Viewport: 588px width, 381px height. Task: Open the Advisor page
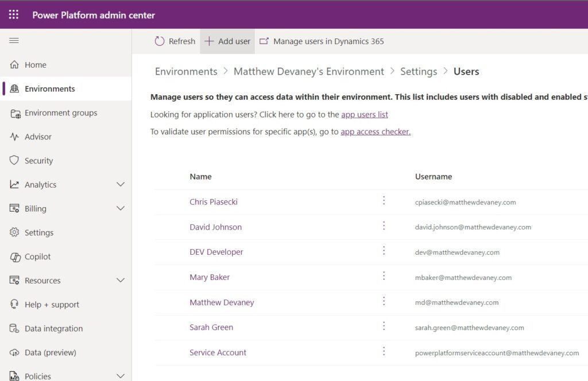[x=66, y=137]
